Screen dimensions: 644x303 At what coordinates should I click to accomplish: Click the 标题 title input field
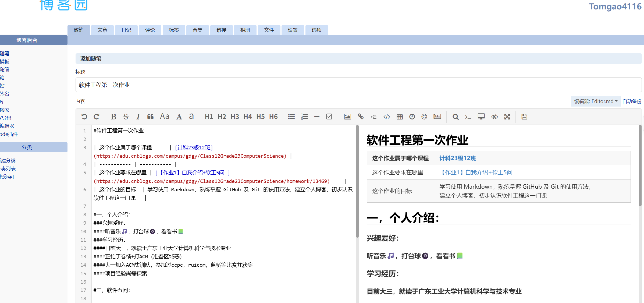pyautogui.click(x=358, y=85)
